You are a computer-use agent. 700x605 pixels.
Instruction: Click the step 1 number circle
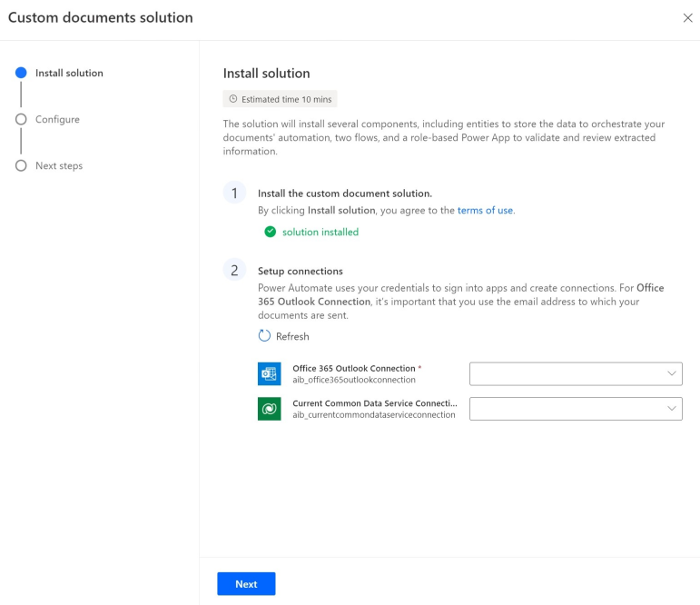[234, 193]
